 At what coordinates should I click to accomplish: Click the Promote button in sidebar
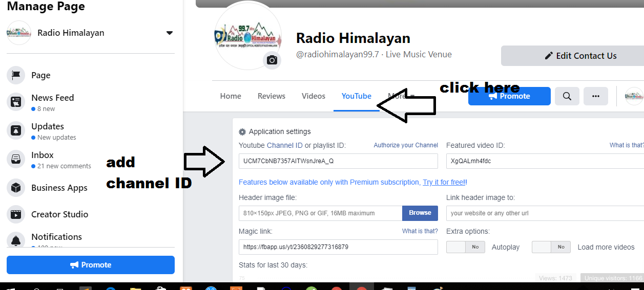point(91,265)
